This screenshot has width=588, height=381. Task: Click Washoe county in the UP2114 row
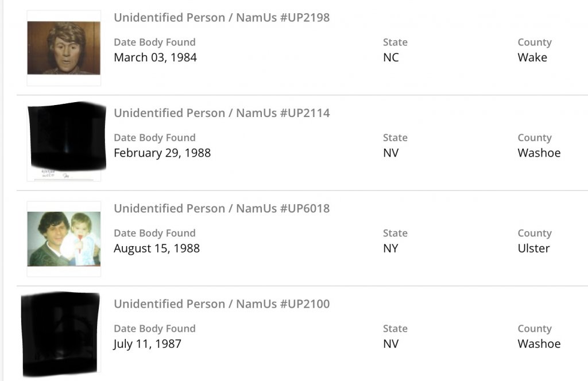tap(539, 153)
